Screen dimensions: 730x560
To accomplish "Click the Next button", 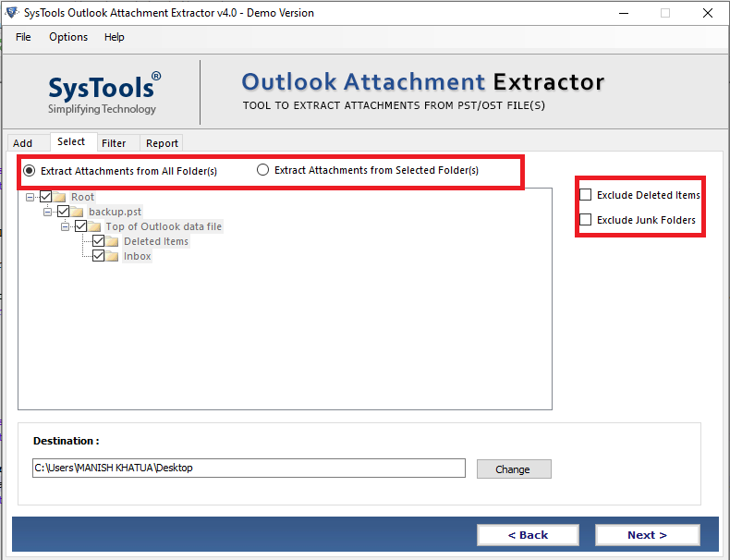I will click(647, 535).
